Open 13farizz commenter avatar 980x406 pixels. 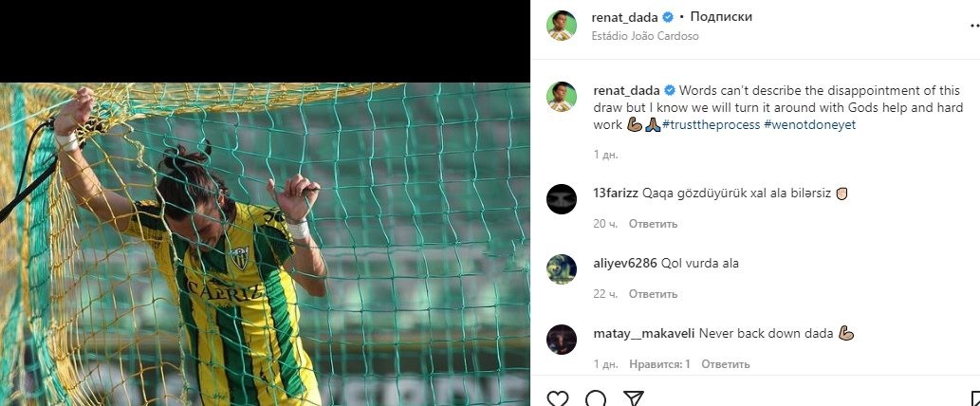pos(562,199)
